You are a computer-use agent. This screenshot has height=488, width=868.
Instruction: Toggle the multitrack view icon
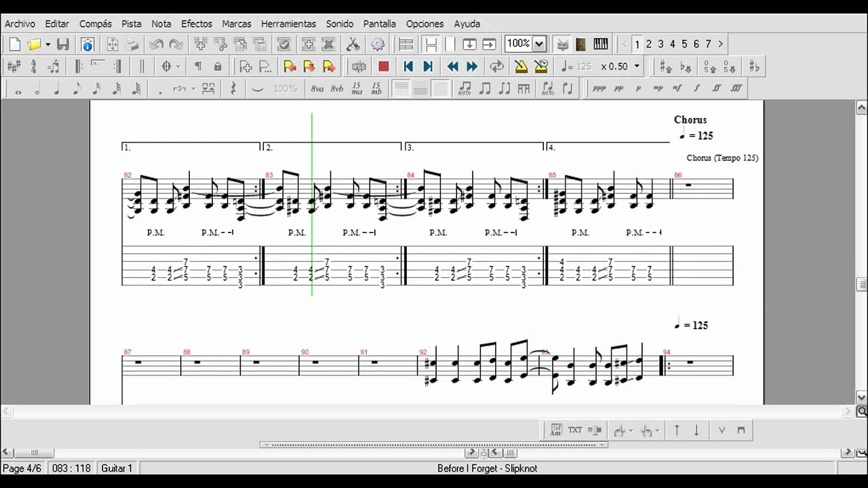(406, 45)
